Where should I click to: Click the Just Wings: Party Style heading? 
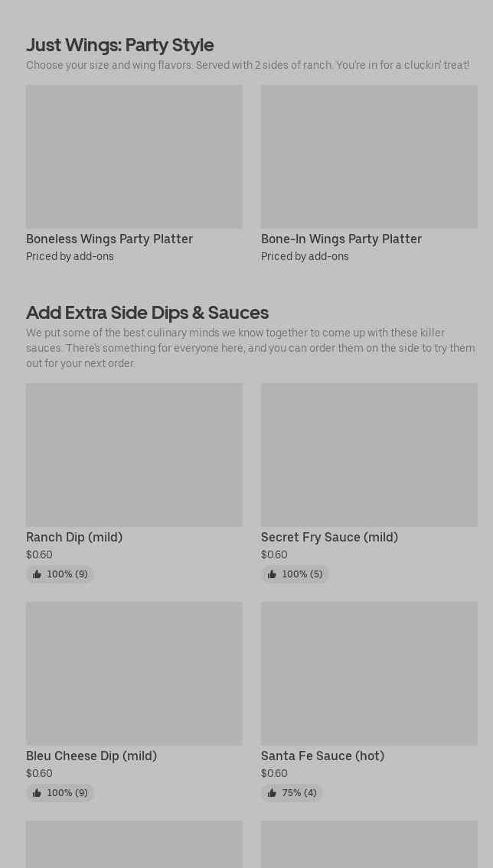(119, 45)
